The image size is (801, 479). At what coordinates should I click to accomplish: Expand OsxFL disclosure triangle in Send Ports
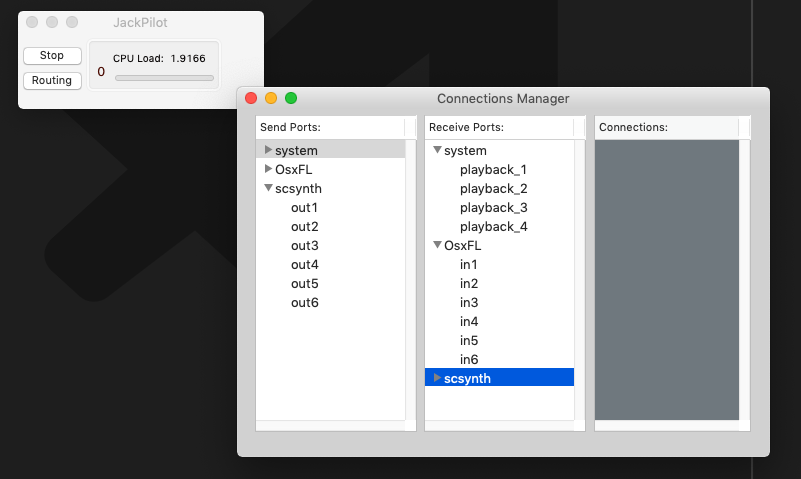[x=268, y=169]
